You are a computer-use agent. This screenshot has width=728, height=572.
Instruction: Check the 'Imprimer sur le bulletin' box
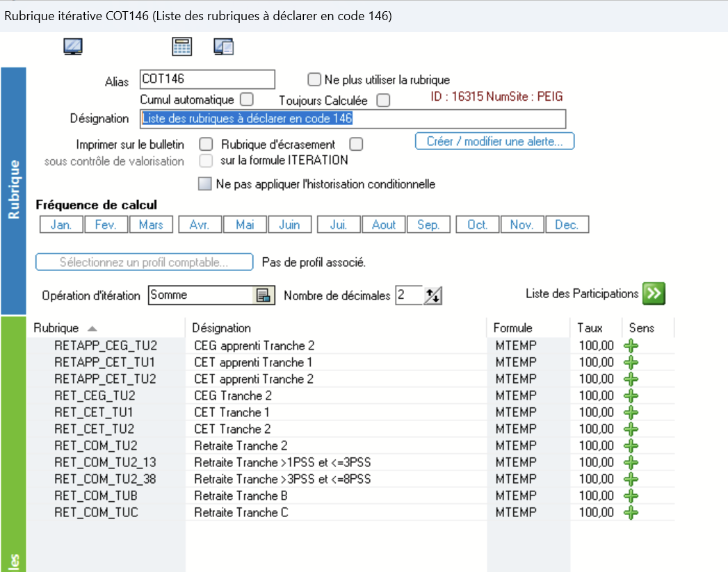coord(206,145)
